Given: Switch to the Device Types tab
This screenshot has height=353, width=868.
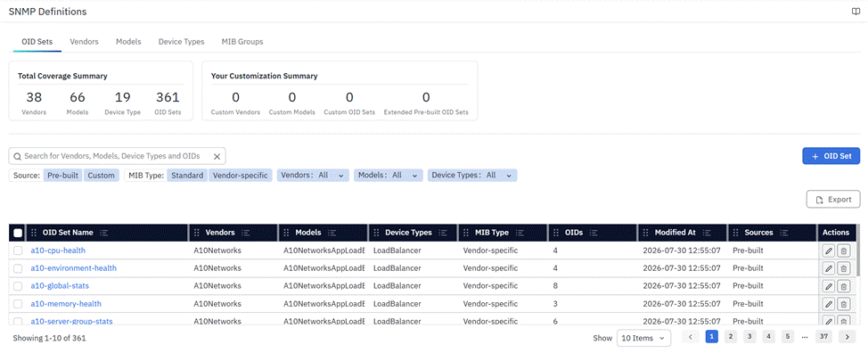Looking at the screenshot, I should 181,42.
